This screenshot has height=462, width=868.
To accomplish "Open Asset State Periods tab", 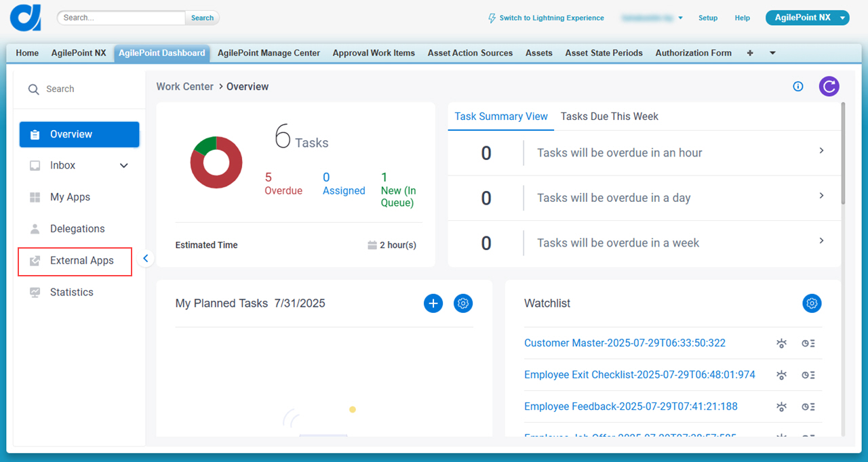I will click(604, 53).
